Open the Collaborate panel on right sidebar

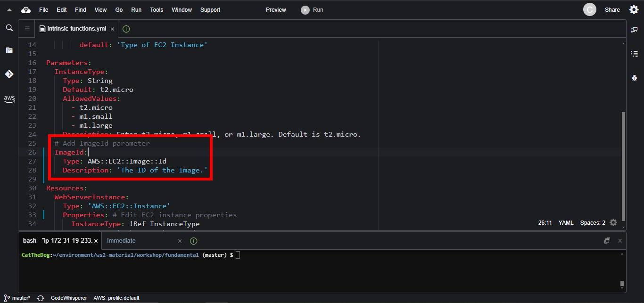pyautogui.click(x=634, y=30)
